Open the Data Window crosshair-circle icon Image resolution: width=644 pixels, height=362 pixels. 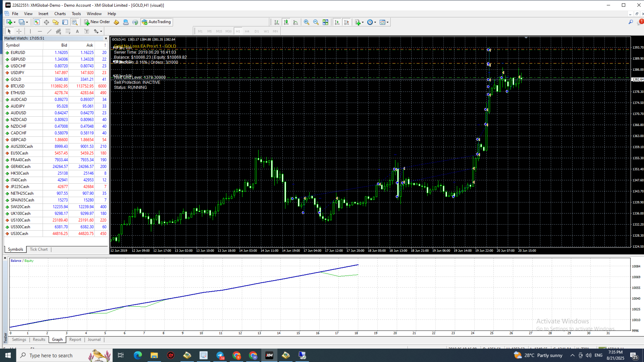(x=46, y=22)
